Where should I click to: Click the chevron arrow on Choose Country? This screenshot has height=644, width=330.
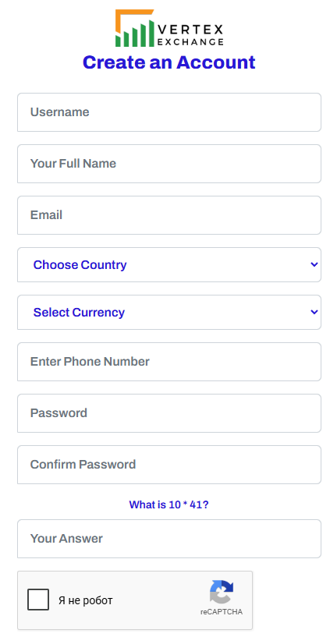point(314,264)
